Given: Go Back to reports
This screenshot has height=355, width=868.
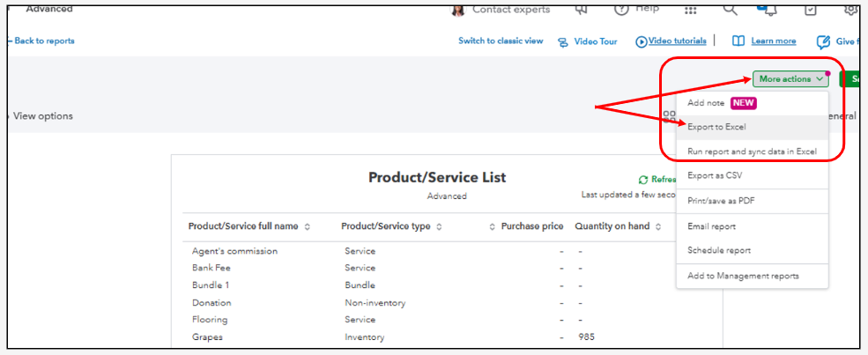Looking at the screenshot, I should pyautogui.click(x=41, y=41).
